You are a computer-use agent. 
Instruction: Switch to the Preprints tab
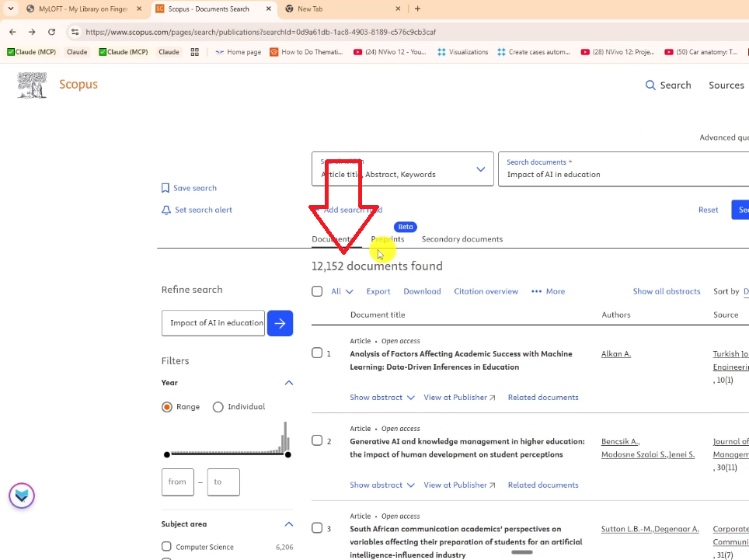(x=388, y=239)
